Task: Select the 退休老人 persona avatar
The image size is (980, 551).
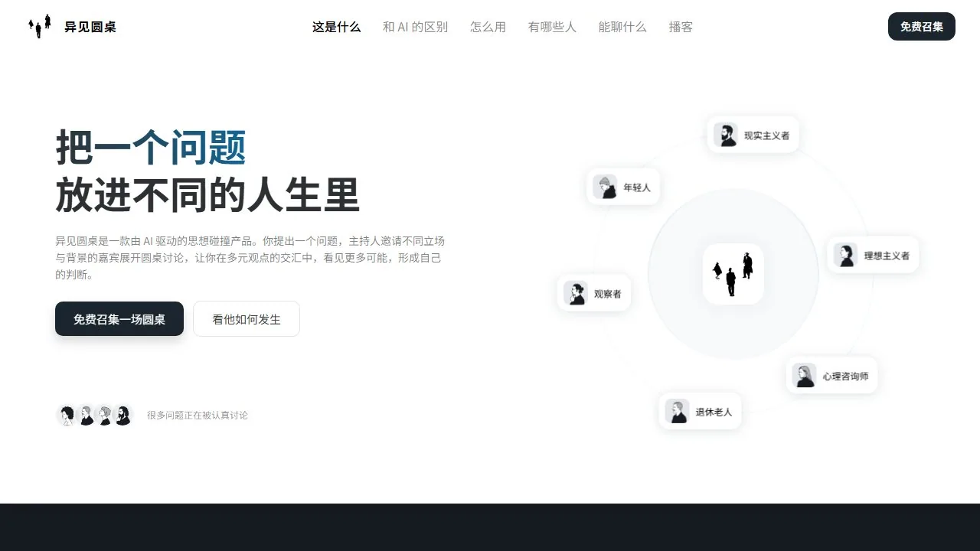Action: pos(677,411)
